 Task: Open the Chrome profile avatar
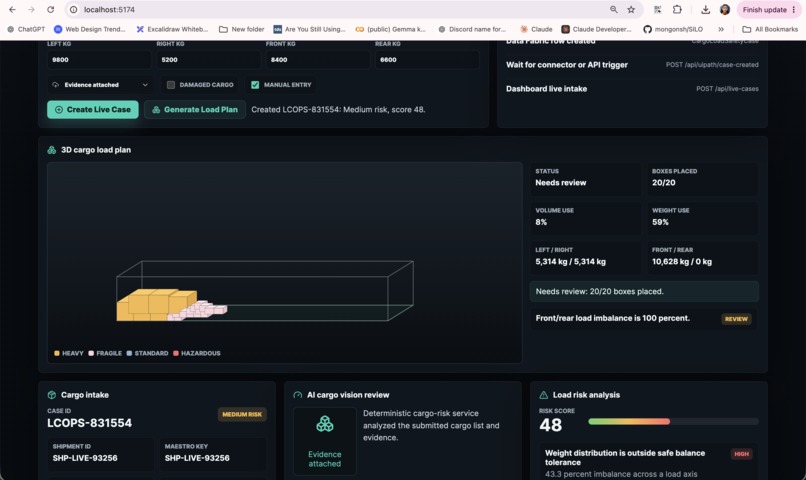coord(725,9)
